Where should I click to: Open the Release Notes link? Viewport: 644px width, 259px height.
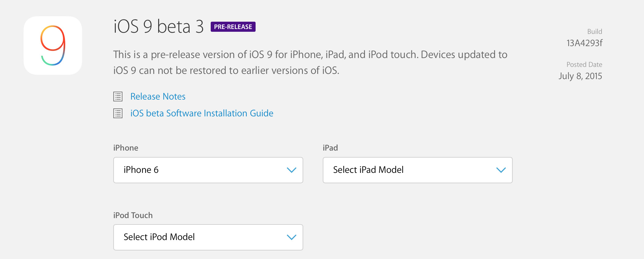point(158,97)
